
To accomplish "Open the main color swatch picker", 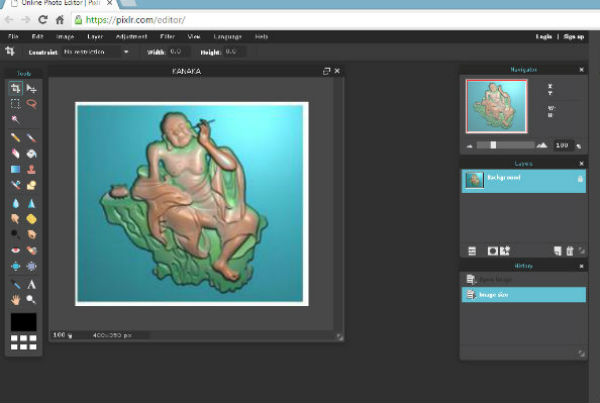I will click(x=23, y=322).
